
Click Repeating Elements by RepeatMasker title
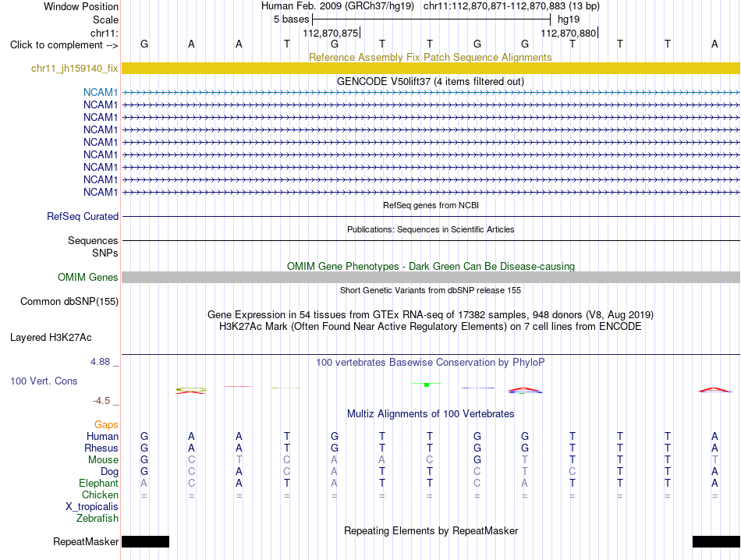(431, 530)
